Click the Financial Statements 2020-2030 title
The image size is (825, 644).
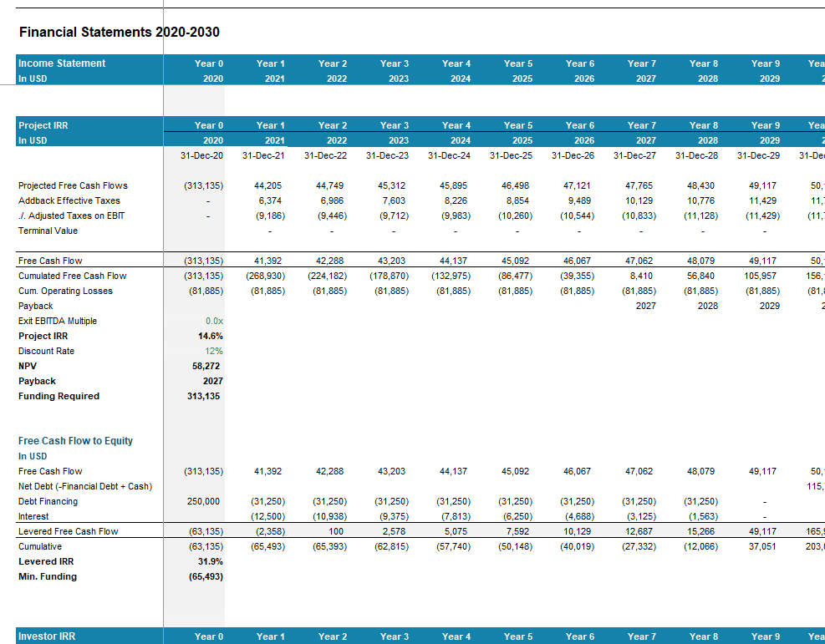[x=119, y=33]
